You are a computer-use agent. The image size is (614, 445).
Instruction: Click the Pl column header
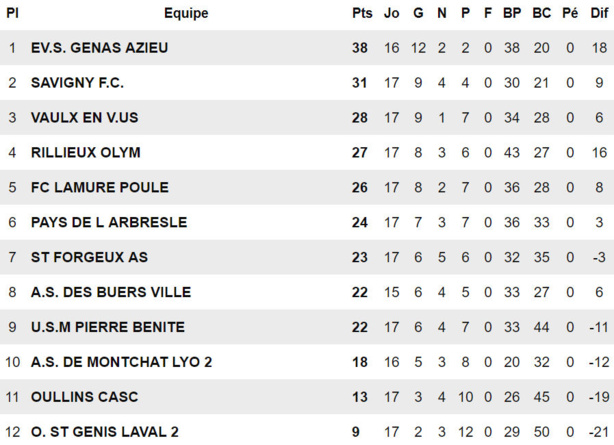[13, 13]
